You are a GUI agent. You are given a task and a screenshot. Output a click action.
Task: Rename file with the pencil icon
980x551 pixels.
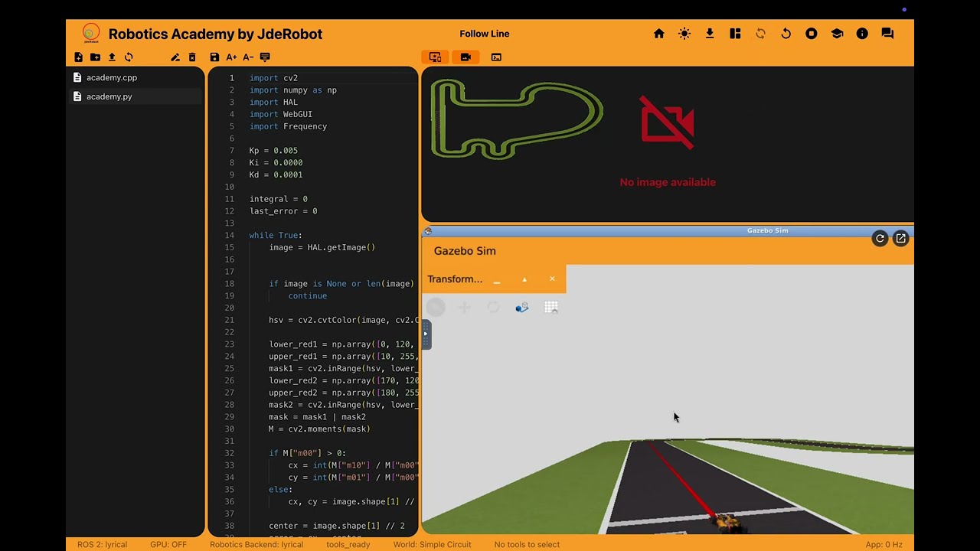coord(175,57)
